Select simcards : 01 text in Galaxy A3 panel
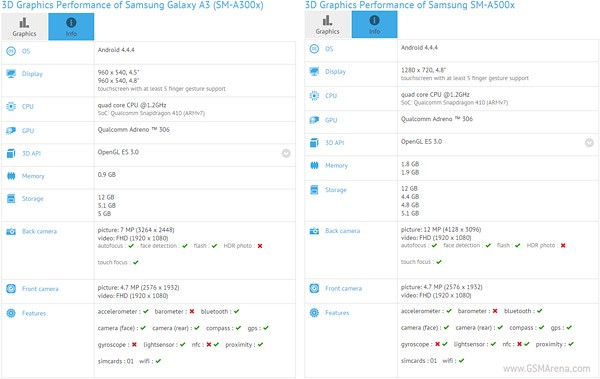The image size is (600, 379). [x=116, y=361]
